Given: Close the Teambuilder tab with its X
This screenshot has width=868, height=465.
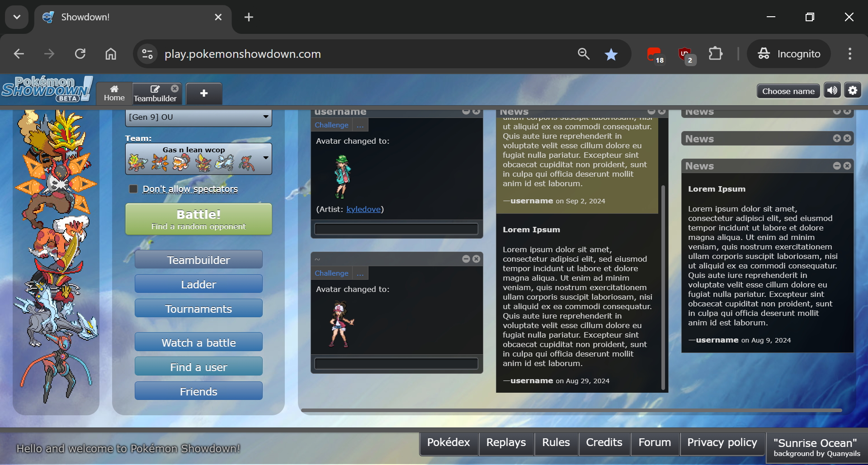Looking at the screenshot, I should (175, 89).
